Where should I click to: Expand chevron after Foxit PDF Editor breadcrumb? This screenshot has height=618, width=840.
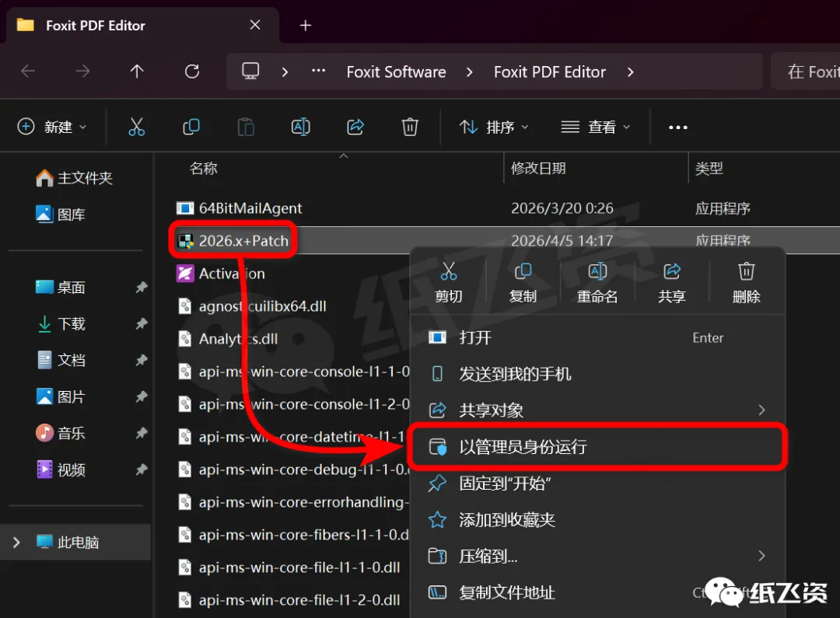631,72
